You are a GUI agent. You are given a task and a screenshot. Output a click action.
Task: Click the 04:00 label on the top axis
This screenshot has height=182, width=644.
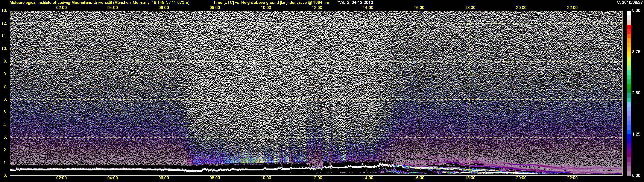pyautogui.click(x=112, y=8)
